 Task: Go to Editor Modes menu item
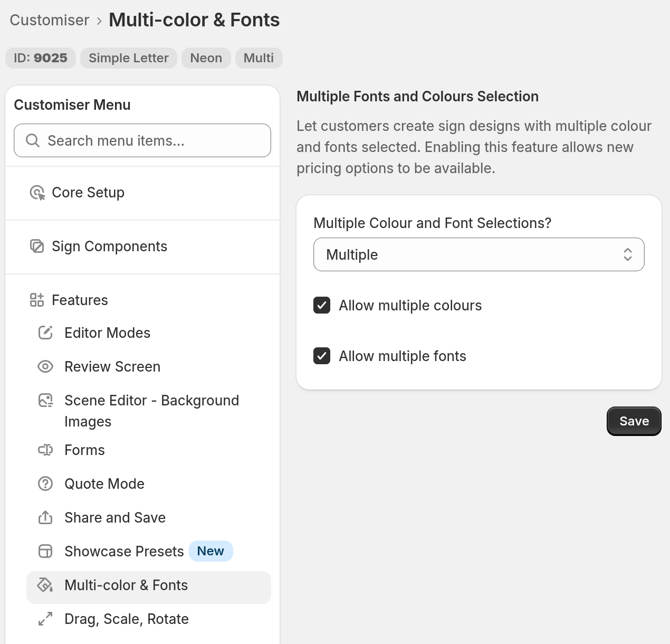149,333
